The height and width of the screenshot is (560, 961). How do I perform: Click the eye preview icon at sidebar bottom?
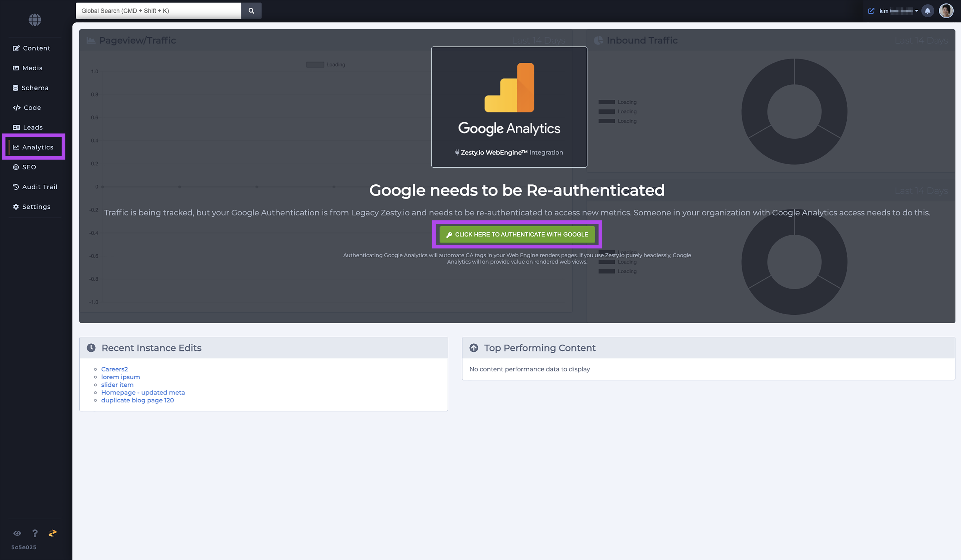pos(17,533)
